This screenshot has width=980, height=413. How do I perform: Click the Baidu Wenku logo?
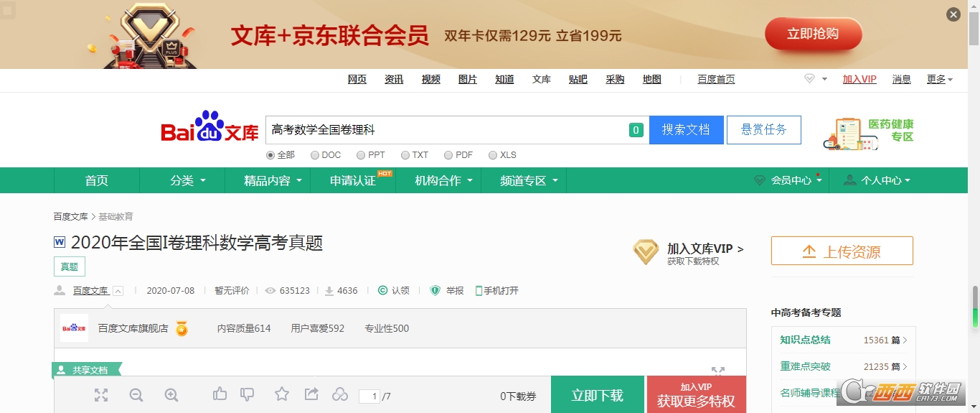coord(209,126)
